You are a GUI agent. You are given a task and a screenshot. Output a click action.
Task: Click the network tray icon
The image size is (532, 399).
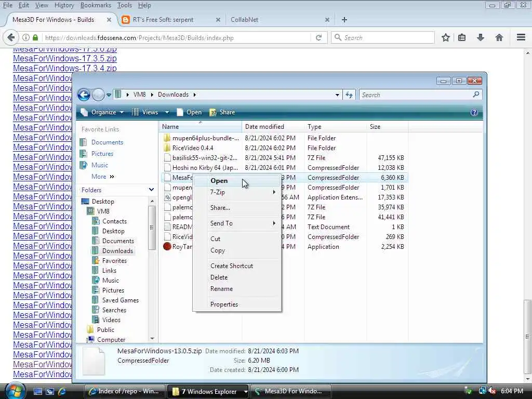pyautogui.click(x=482, y=391)
